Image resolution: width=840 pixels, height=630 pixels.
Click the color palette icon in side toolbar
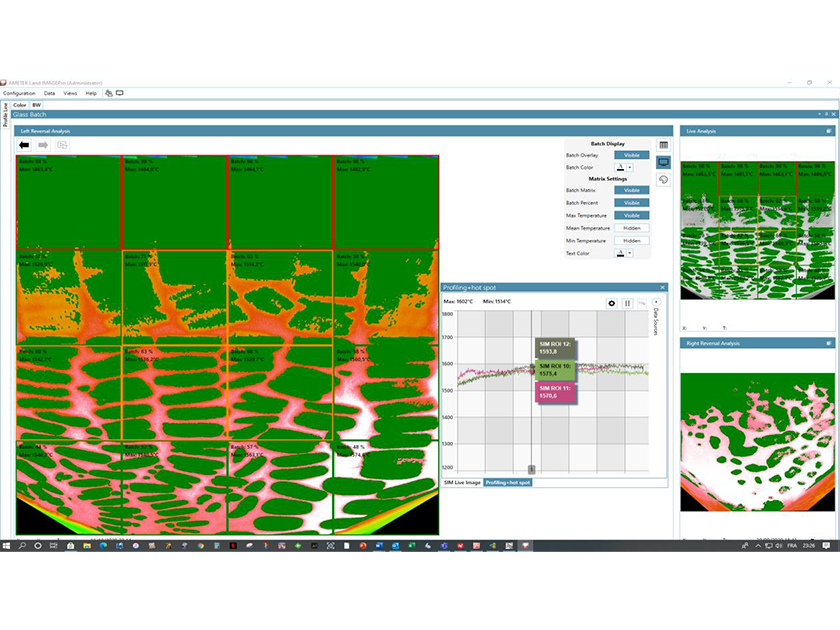663,180
